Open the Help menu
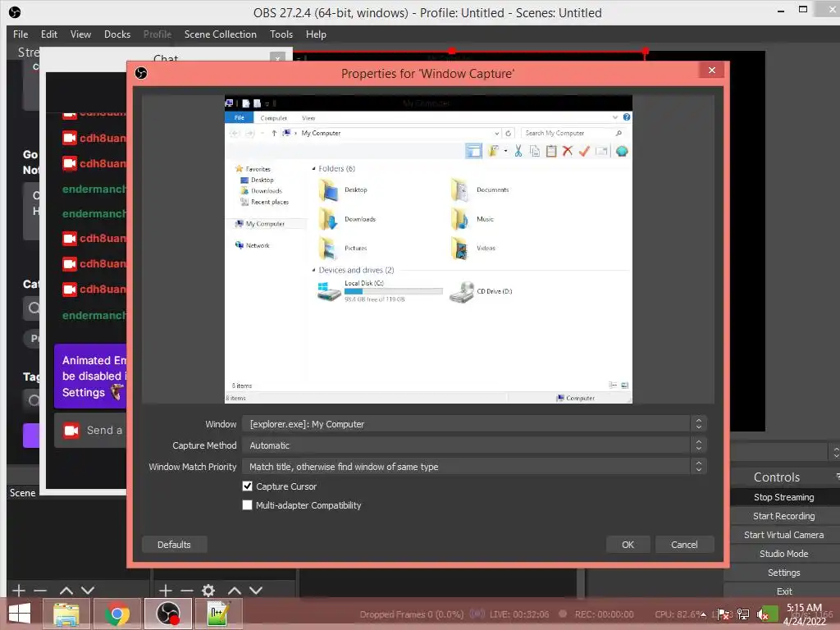 [316, 34]
